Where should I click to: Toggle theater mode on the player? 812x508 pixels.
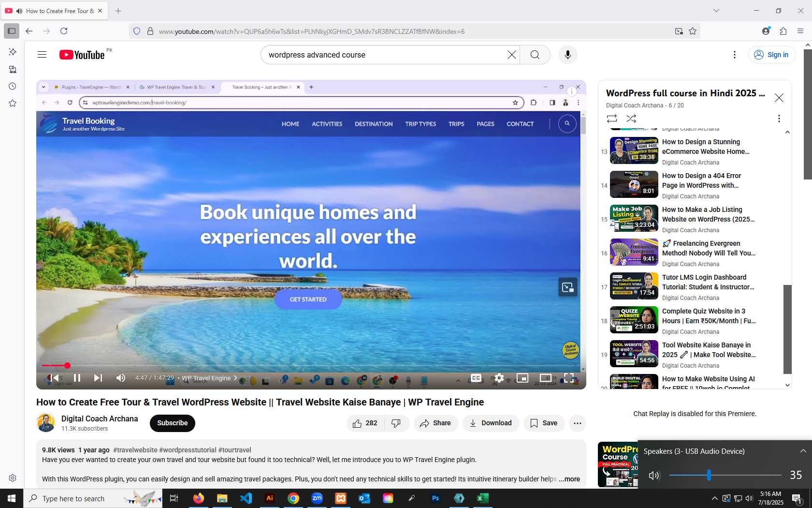tap(546, 378)
